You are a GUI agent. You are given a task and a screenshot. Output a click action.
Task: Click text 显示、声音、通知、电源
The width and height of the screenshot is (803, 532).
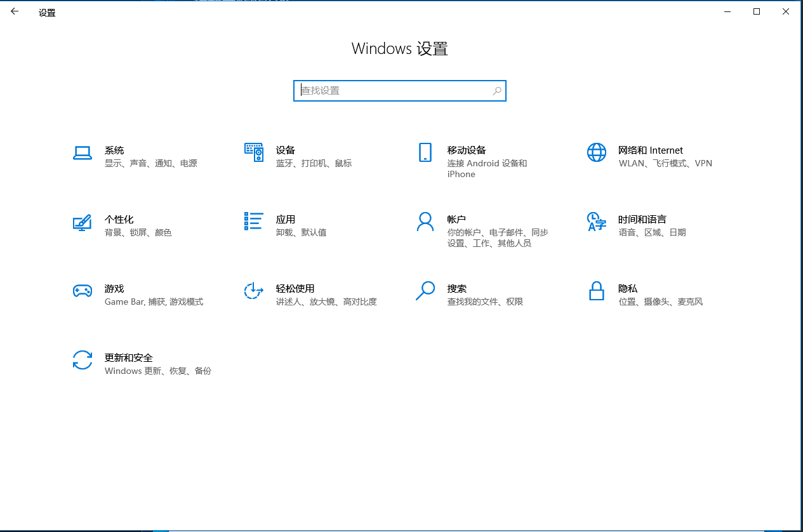tap(151, 164)
